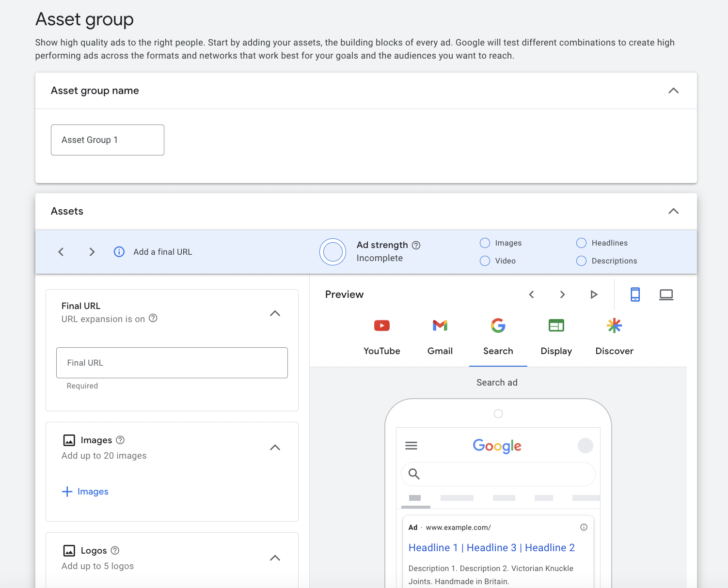Select the Video status circle

click(485, 261)
